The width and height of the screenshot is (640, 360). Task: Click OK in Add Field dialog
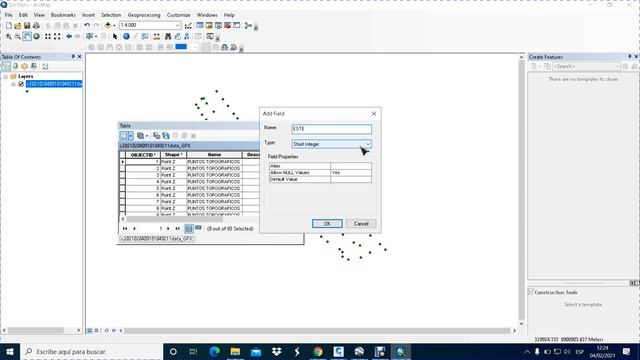pyautogui.click(x=327, y=224)
